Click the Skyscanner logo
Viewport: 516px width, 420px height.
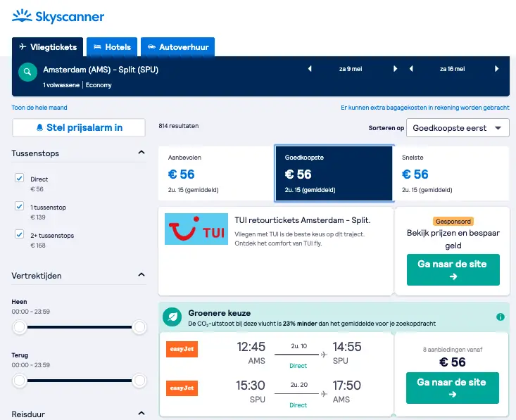point(58,16)
